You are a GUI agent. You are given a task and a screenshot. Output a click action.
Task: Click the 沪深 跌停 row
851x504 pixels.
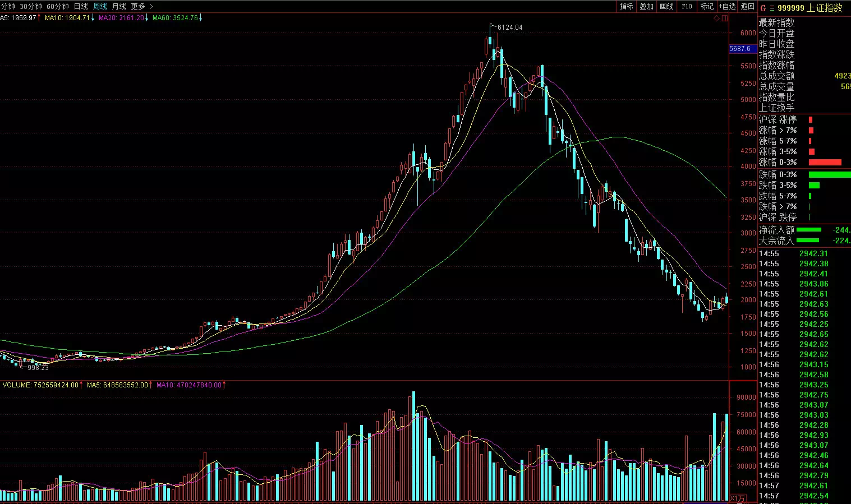click(804, 217)
